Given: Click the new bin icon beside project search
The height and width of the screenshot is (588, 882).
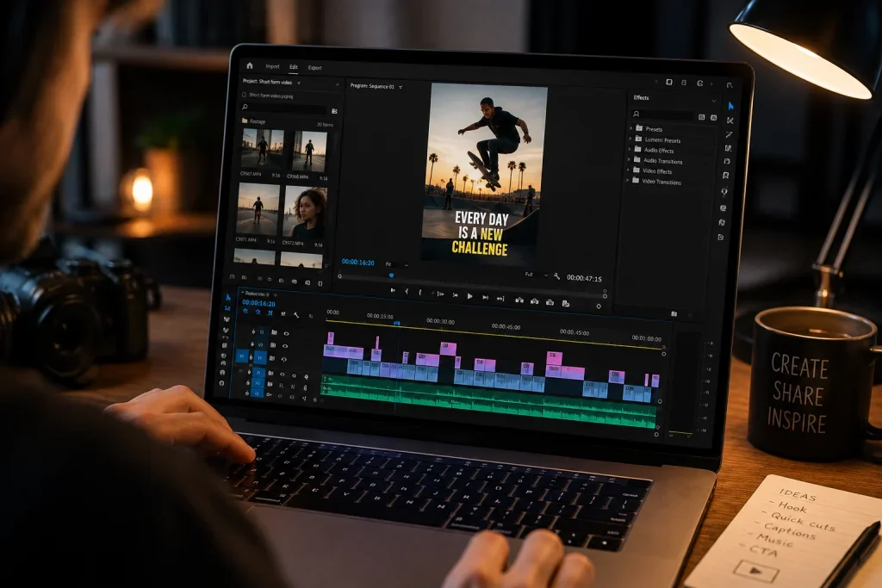Looking at the screenshot, I should coord(334,111).
